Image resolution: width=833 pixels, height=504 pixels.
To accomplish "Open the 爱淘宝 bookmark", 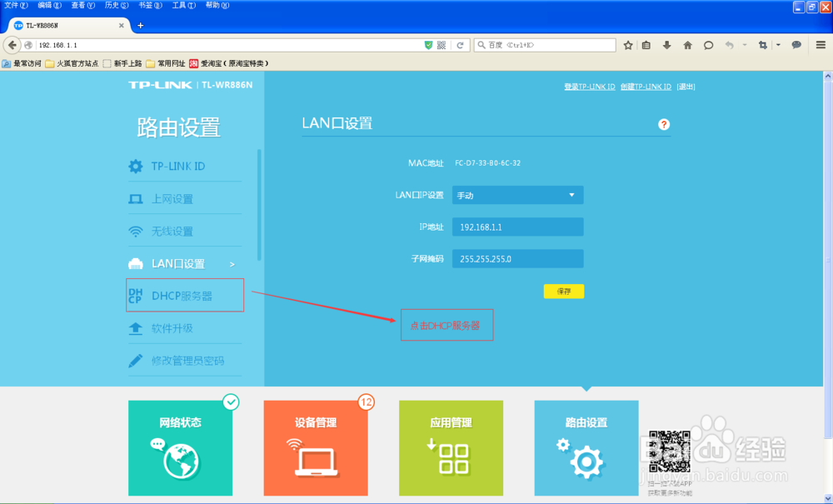I will (229, 64).
